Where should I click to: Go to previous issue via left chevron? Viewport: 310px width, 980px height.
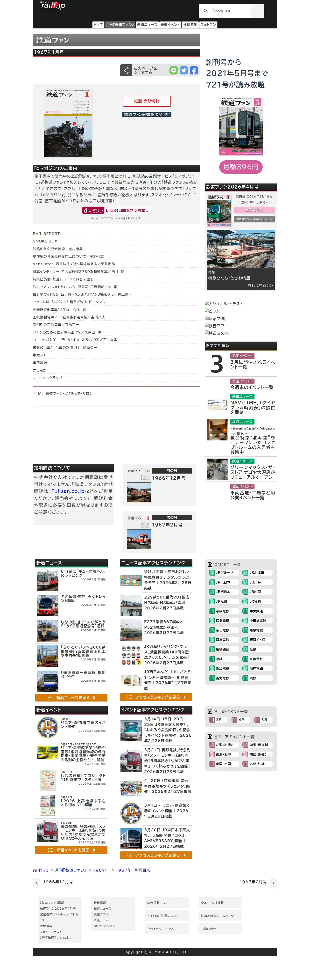pyautogui.click(x=36, y=883)
